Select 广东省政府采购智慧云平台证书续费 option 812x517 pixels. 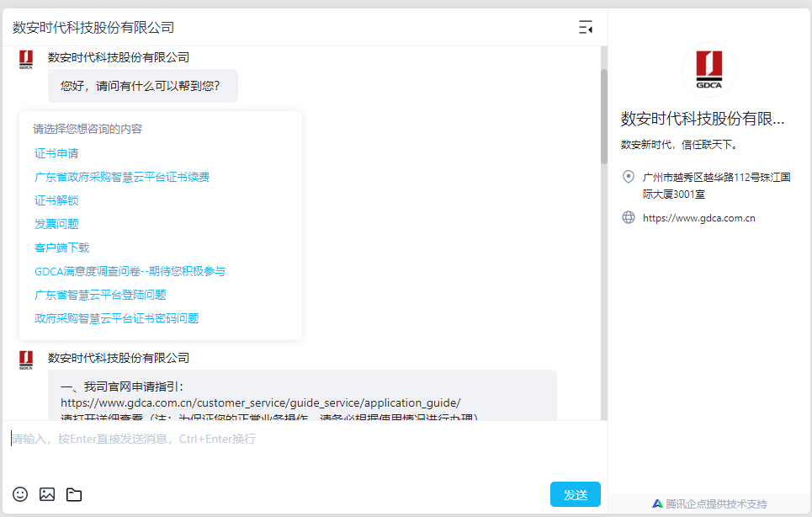coord(122,177)
